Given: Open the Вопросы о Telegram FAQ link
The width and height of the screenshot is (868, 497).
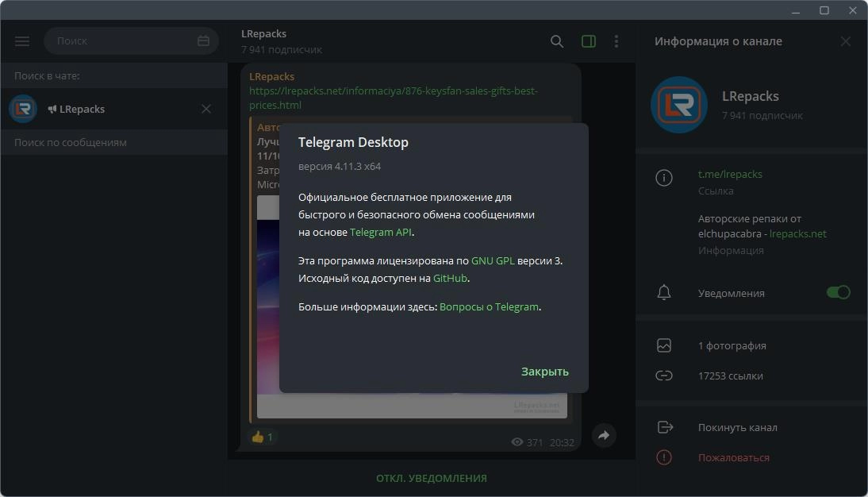Looking at the screenshot, I should pos(489,307).
